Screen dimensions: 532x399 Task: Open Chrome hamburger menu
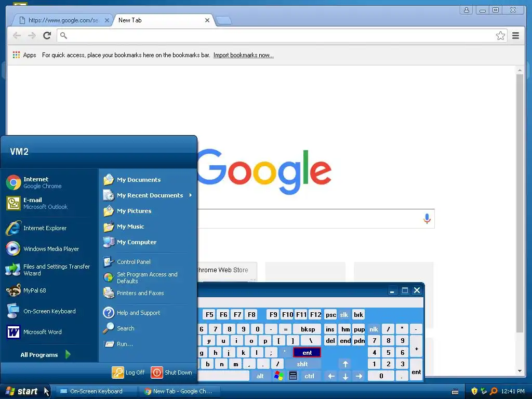515,36
